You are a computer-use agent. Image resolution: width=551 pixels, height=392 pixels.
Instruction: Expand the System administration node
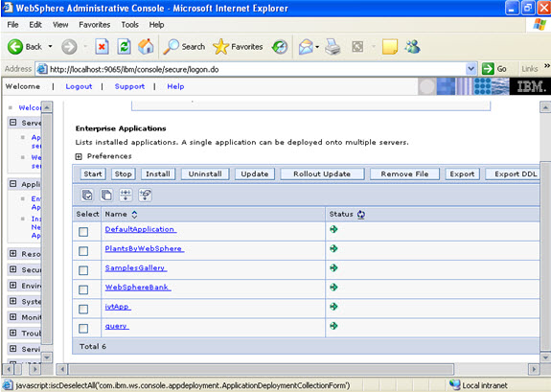click(13, 301)
